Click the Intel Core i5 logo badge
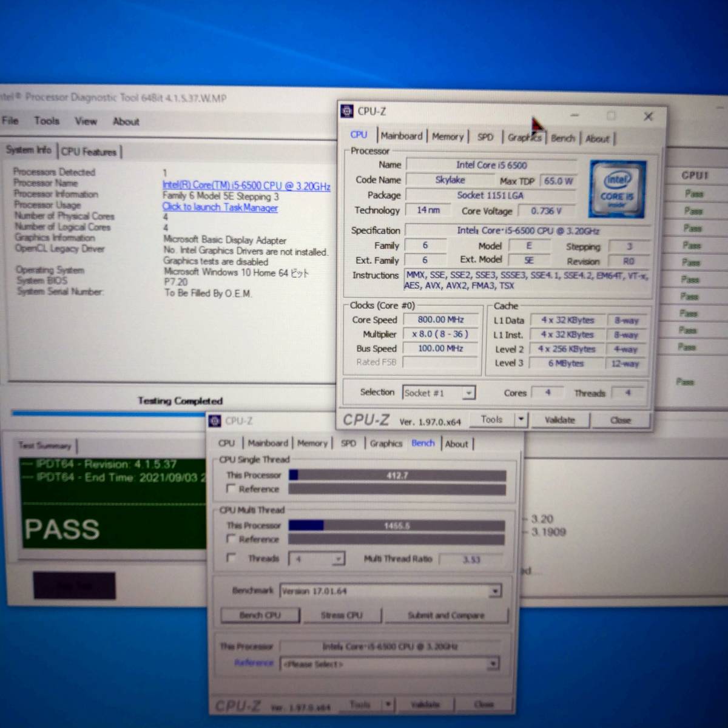This screenshot has width=728, height=728. pyautogui.click(x=617, y=189)
